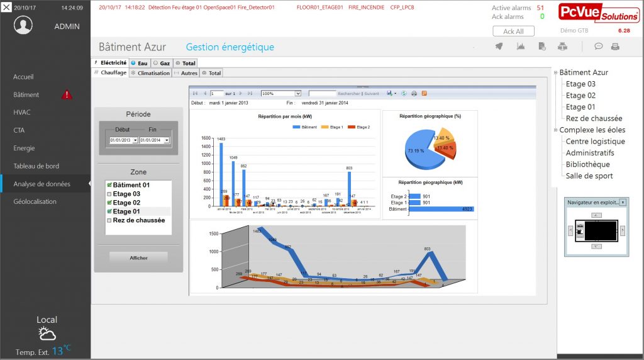
Task: Switch to the Eau tab
Action: 139,63
